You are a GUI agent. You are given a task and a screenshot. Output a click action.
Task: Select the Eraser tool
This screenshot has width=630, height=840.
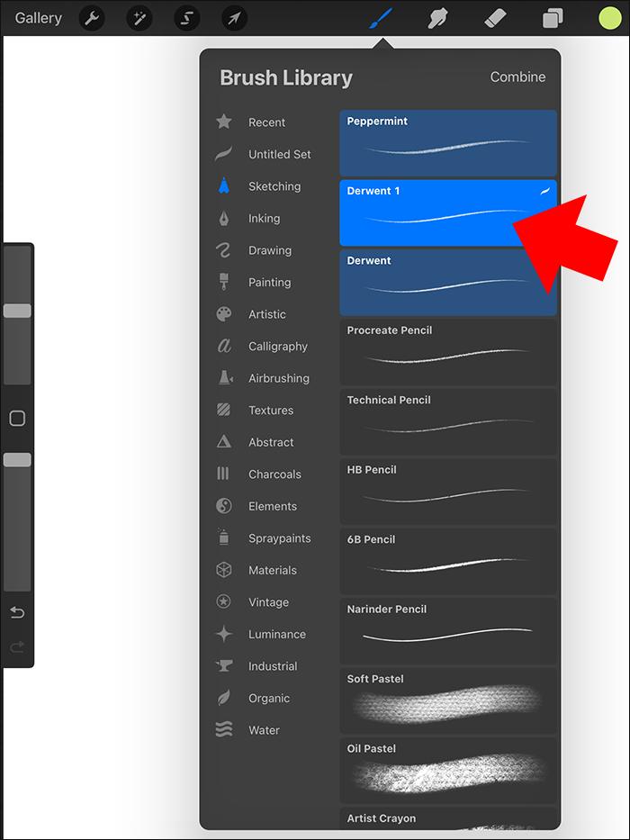(495, 19)
